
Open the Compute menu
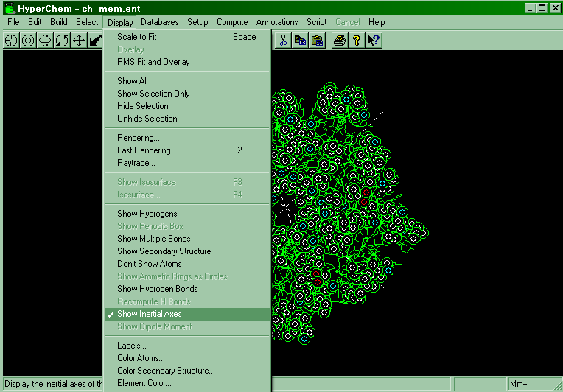pyautogui.click(x=232, y=22)
